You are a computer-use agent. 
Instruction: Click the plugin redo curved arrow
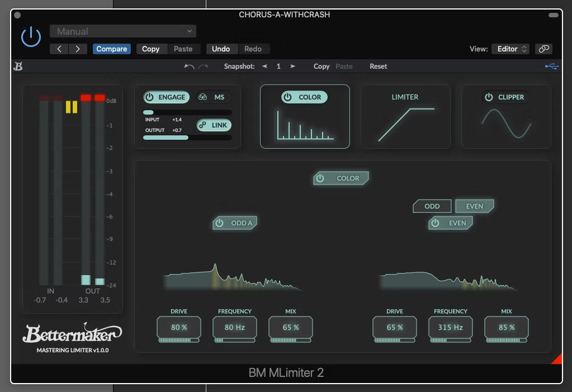(203, 67)
